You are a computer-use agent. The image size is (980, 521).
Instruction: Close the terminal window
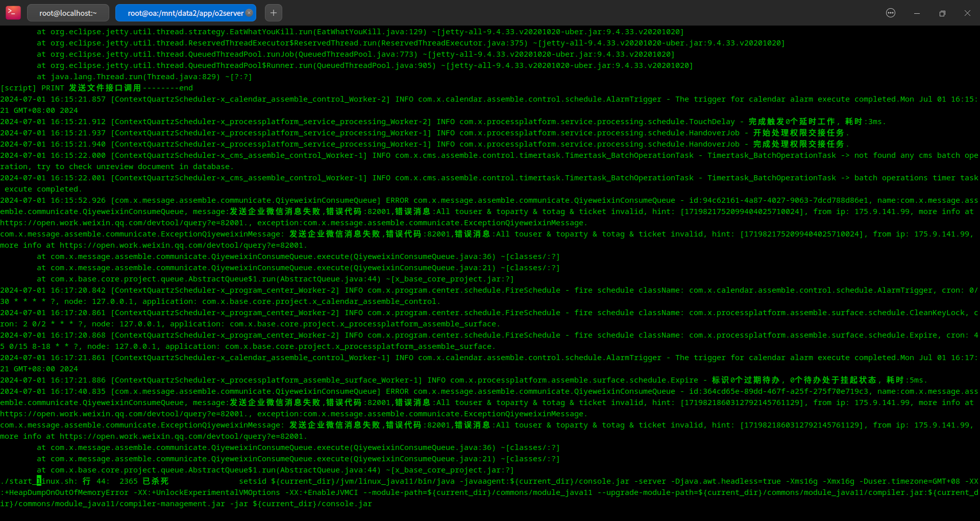967,13
